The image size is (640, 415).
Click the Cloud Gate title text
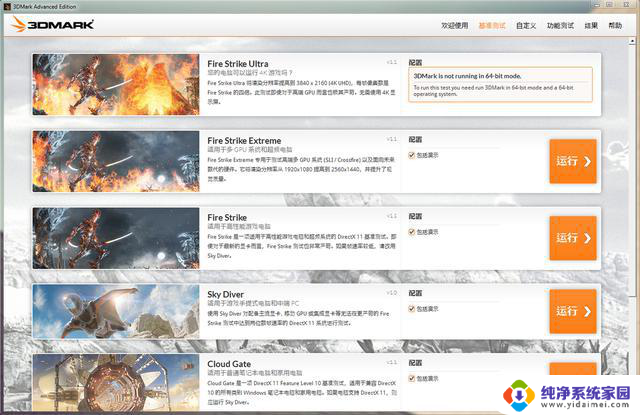229,364
